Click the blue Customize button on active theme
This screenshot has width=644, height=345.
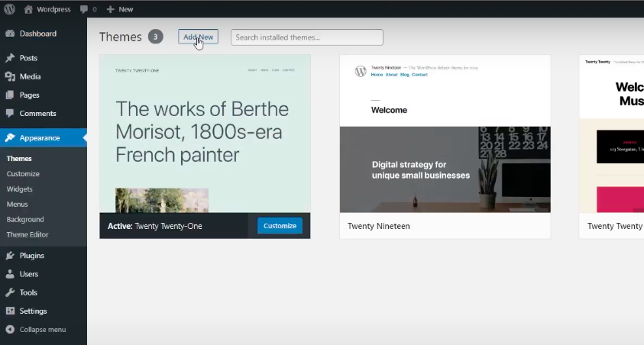(280, 226)
